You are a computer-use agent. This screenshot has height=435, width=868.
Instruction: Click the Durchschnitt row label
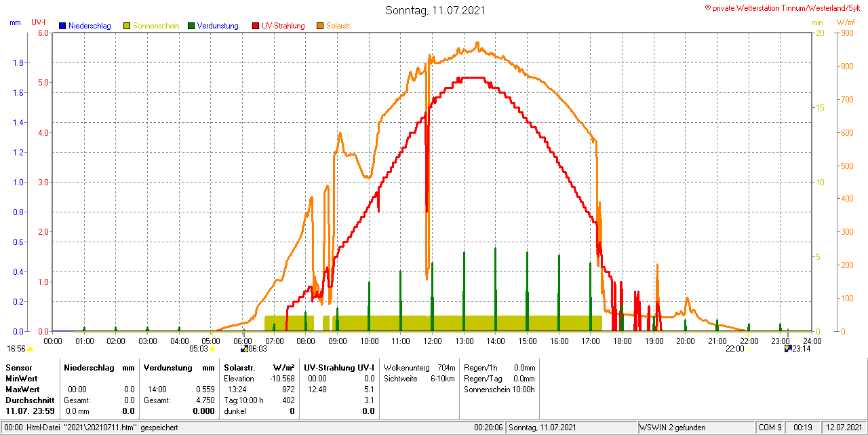[x=29, y=400]
